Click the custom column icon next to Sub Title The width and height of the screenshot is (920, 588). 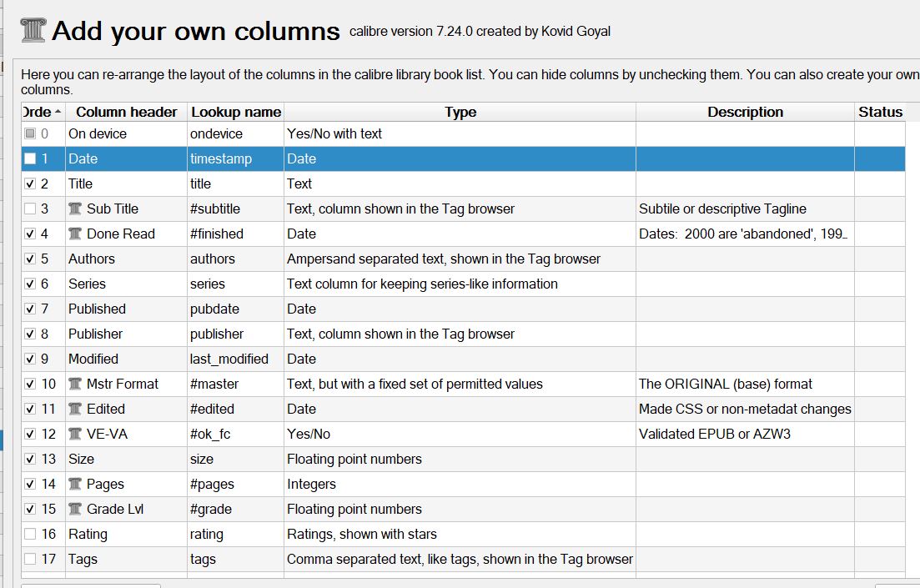pos(75,209)
